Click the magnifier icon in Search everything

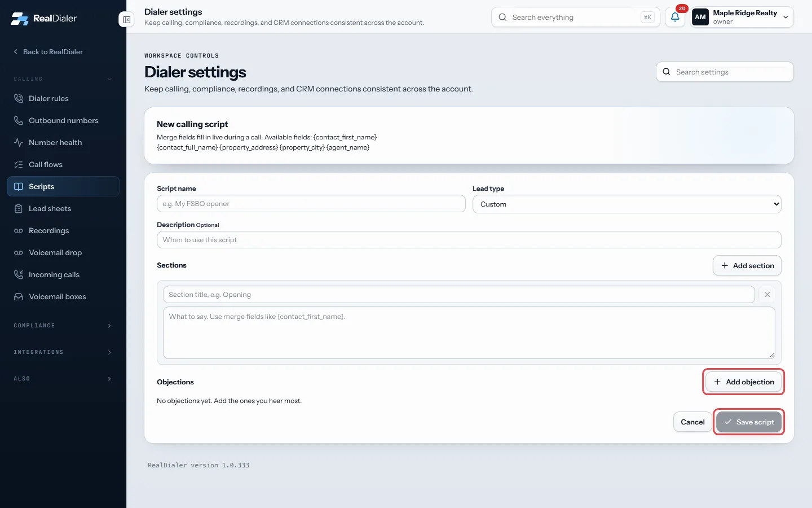point(502,17)
